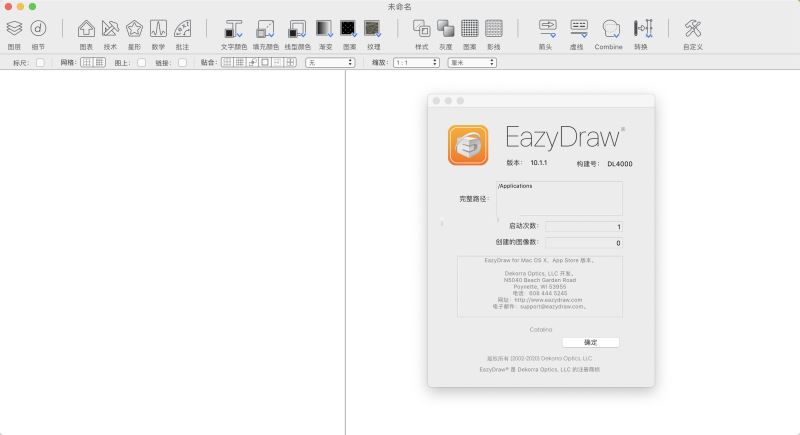Toggle the 标尺 (Rulers) checkbox
This screenshot has width=800, height=435.
40,63
